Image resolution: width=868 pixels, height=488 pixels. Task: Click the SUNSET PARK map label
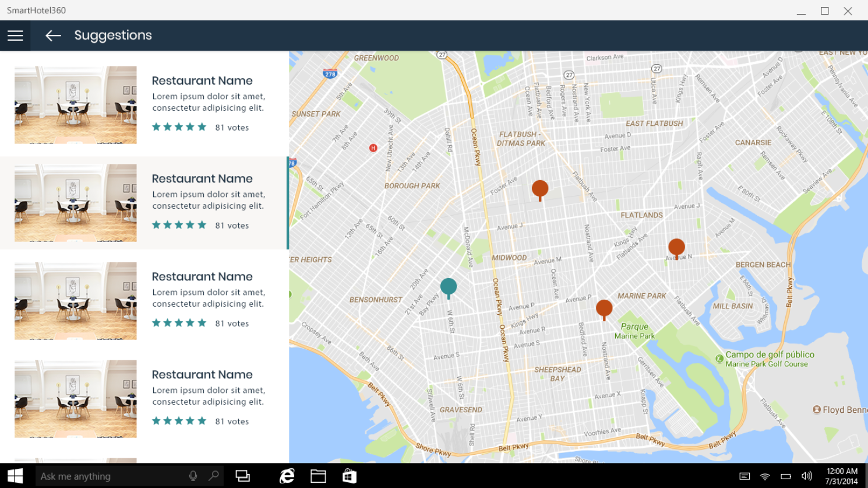click(x=316, y=114)
